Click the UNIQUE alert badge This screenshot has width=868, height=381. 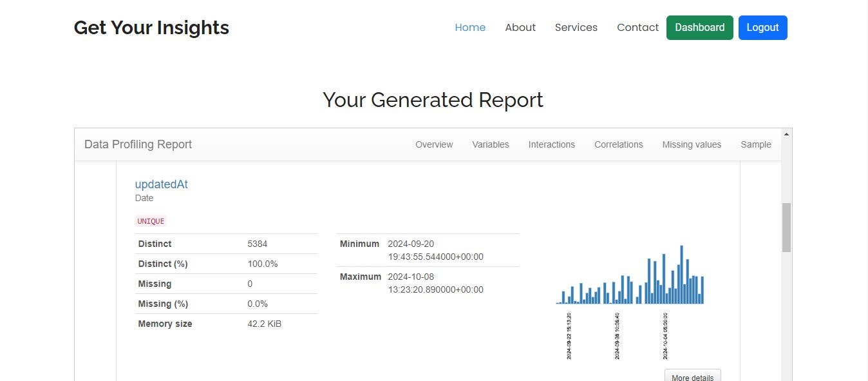click(x=151, y=221)
